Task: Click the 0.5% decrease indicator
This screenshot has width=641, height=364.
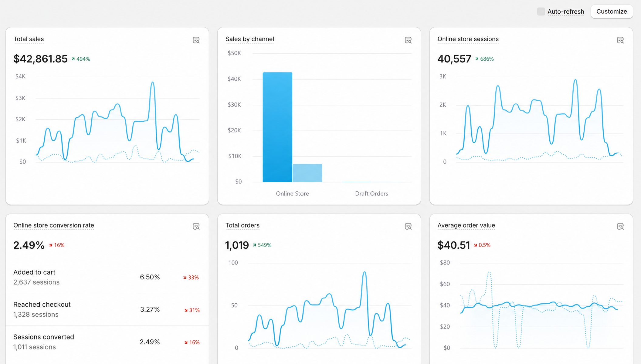Action: 482,245
